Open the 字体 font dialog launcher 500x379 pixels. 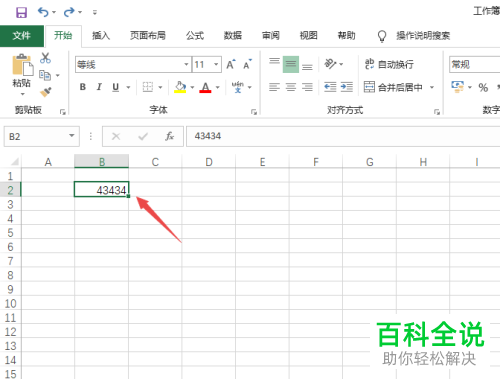coord(254,112)
